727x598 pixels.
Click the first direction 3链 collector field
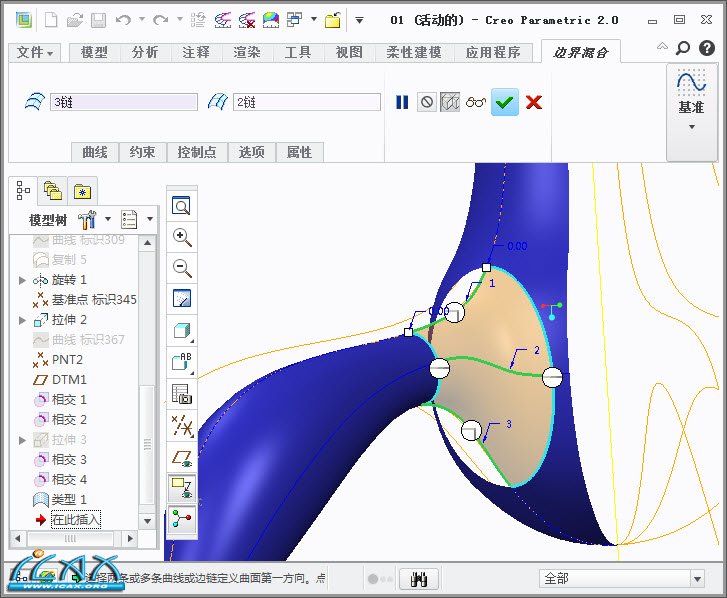(x=123, y=102)
